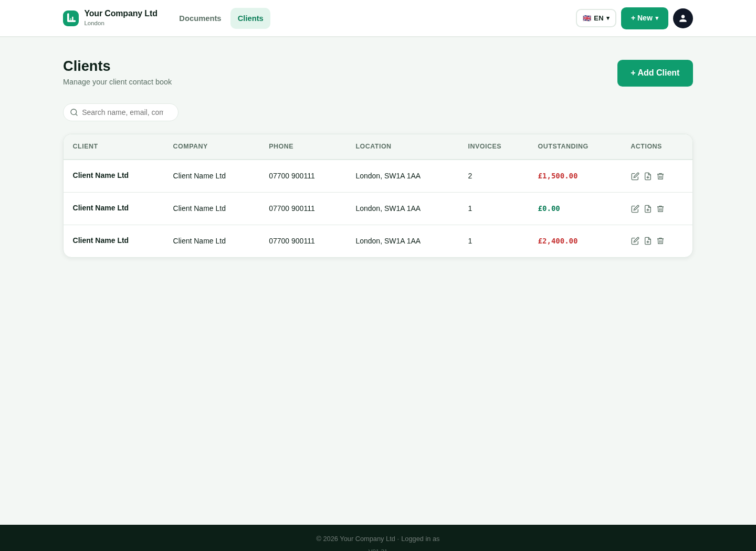The height and width of the screenshot is (551, 756).
Task: Click the CLIENT column header
Action: coord(85,146)
